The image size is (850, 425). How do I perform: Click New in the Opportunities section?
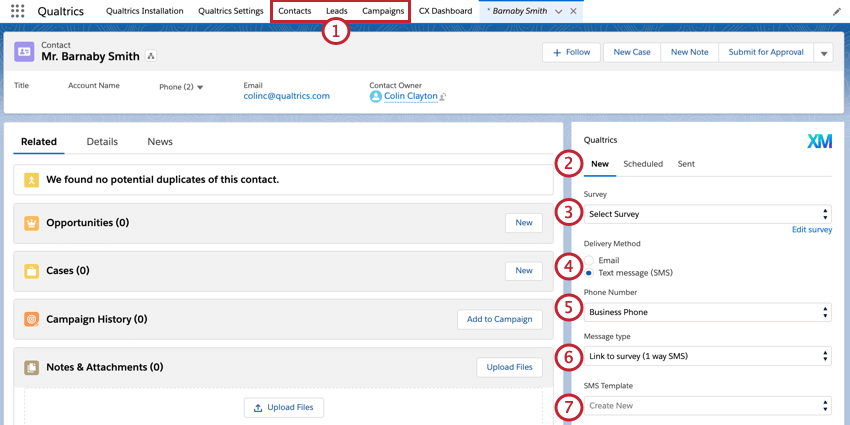(524, 223)
